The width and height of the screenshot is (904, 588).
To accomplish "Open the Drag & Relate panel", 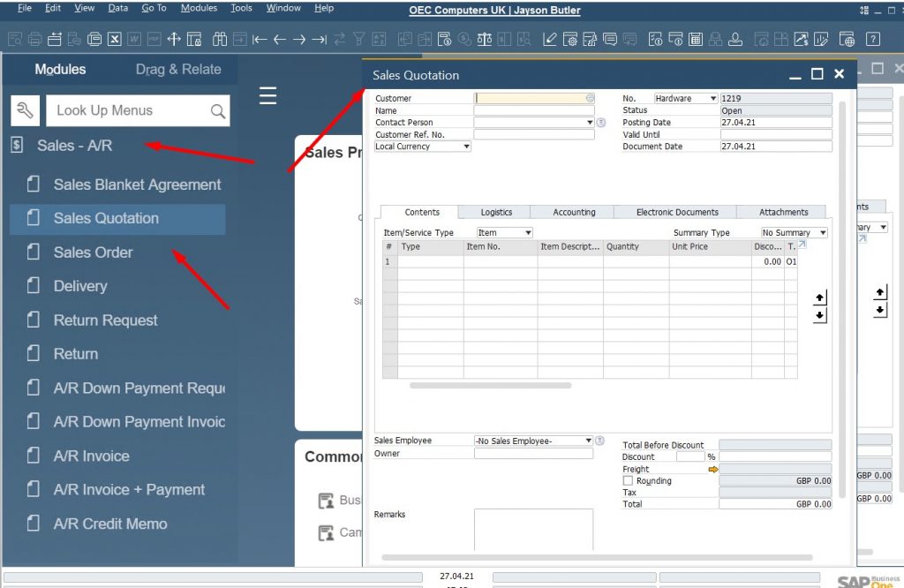I will 179,69.
